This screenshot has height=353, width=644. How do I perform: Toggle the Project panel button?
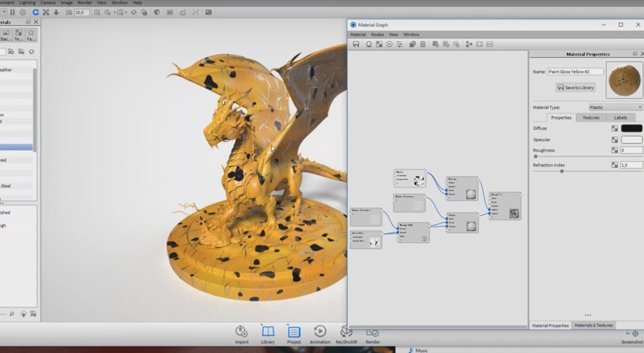[x=294, y=335]
